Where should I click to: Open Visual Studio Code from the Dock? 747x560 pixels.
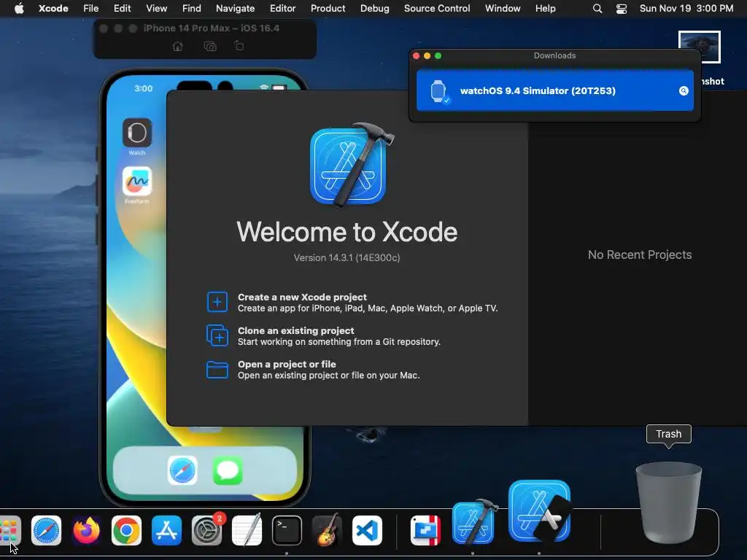tap(367, 530)
